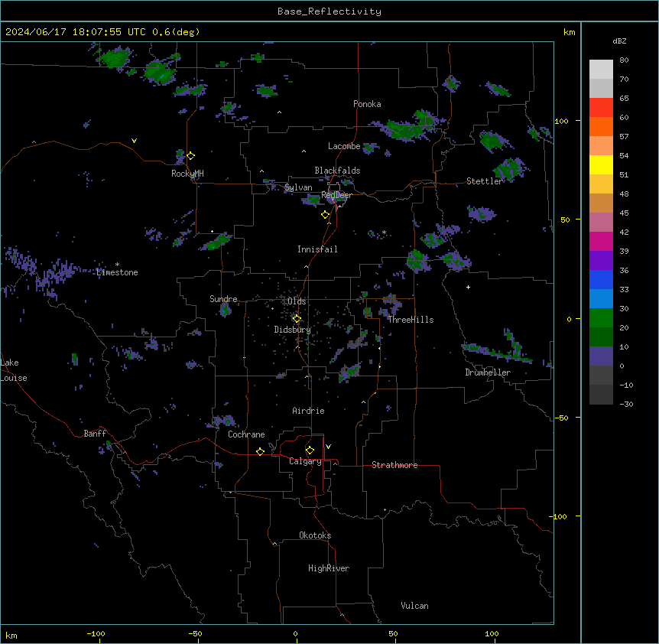
Task: Click the Base_Reflectivity title
Action: coord(329,11)
